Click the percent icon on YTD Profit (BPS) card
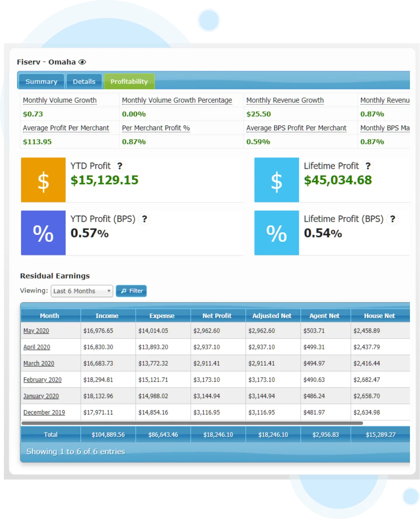The width and height of the screenshot is (420, 519). point(43,232)
